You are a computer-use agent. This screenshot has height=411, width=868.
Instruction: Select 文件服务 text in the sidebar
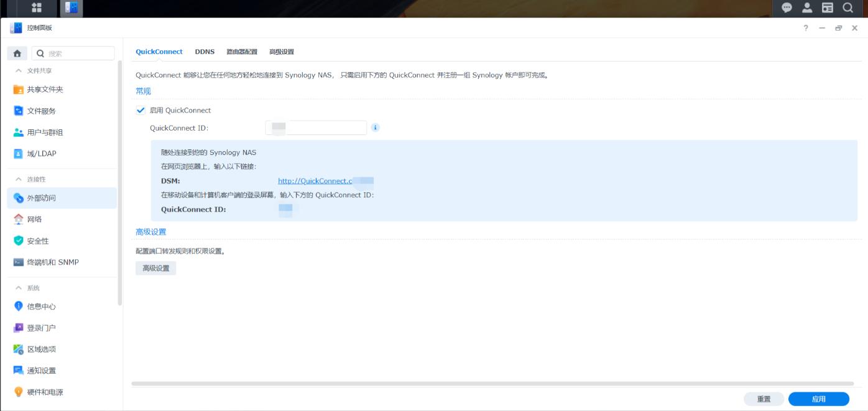point(42,111)
